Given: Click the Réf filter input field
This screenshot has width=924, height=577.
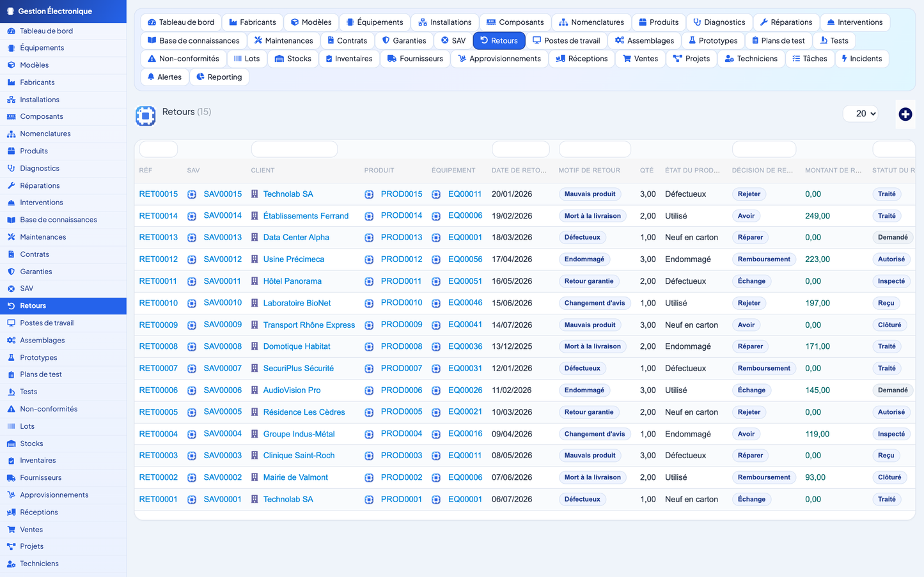Looking at the screenshot, I should 159,149.
